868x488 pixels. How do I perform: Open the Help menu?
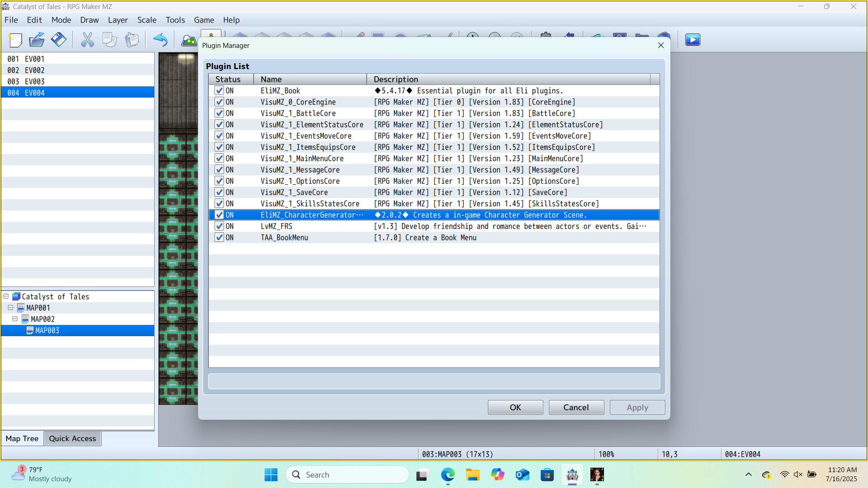click(231, 20)
